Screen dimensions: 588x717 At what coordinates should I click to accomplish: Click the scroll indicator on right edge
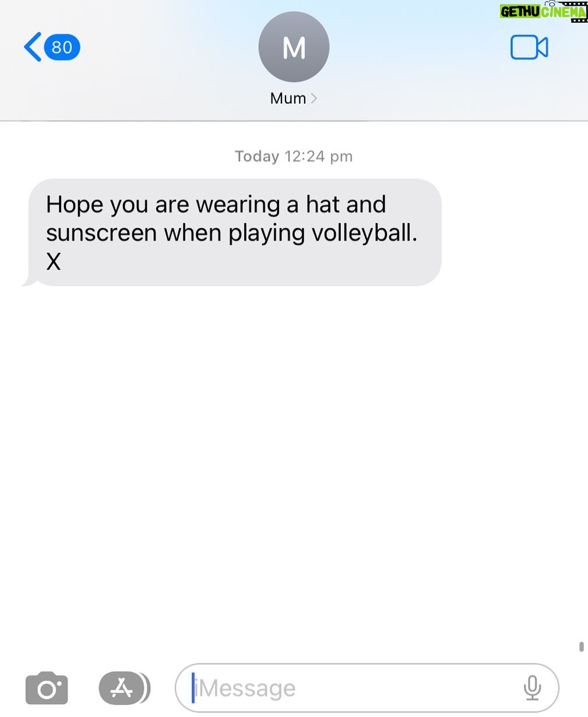[581, 647]
